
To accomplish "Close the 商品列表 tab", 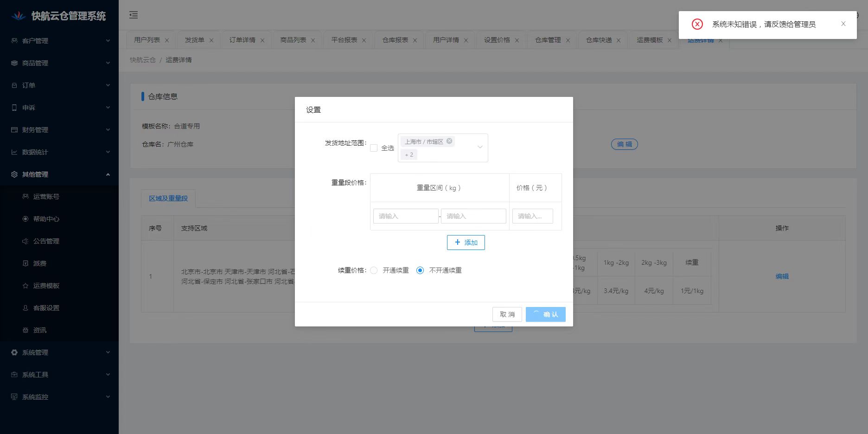I will pos(313,40).
